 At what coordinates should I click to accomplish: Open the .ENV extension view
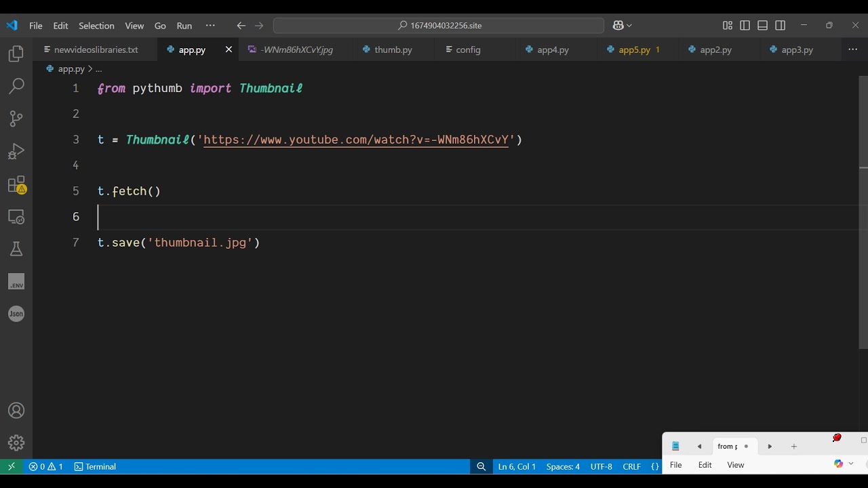(16, 282)
